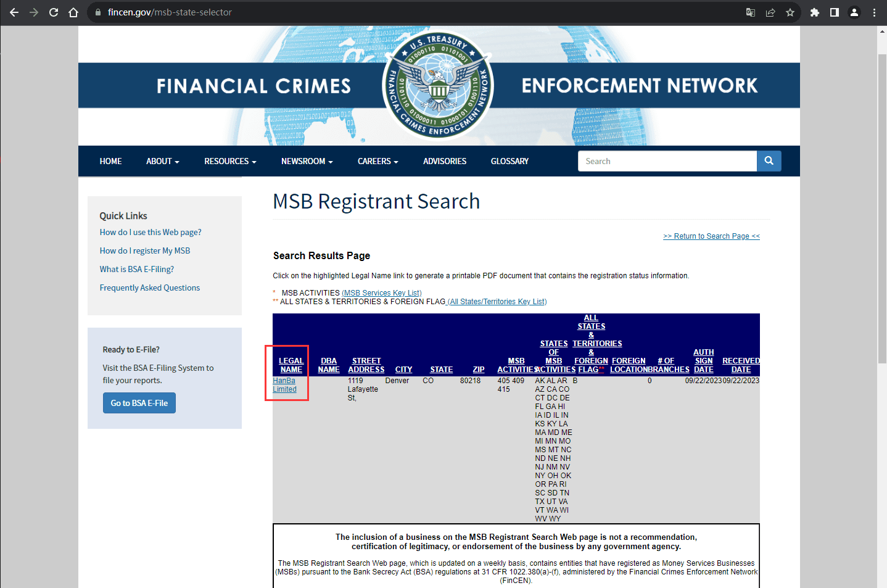887x588 pixels.
Task: Share this page icon in address bar
Action: (770, 12)
